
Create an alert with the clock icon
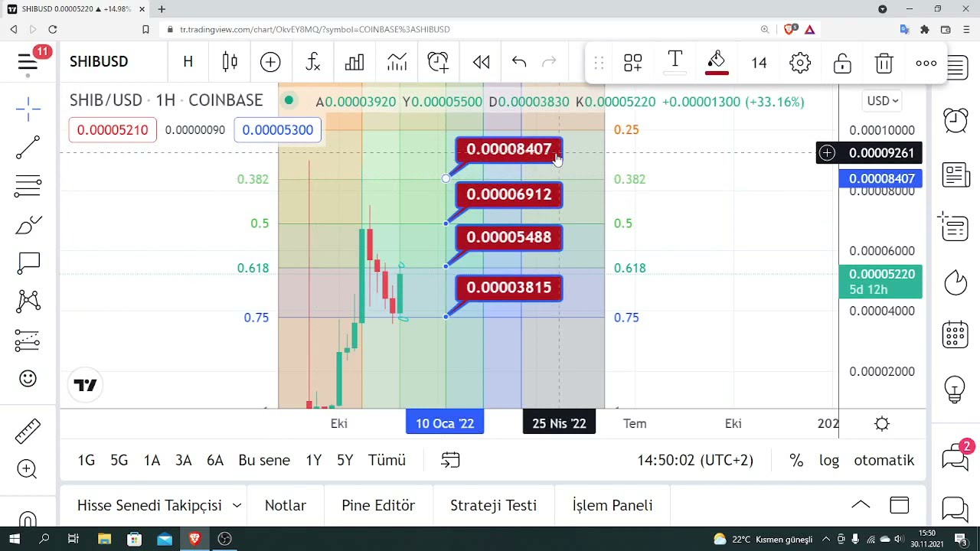coord(438,62)
